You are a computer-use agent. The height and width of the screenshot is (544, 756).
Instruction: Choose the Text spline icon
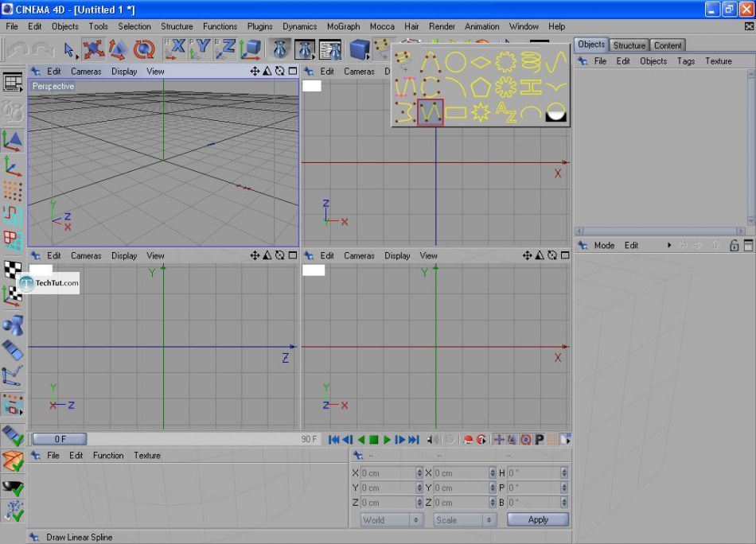coord(506,113)
